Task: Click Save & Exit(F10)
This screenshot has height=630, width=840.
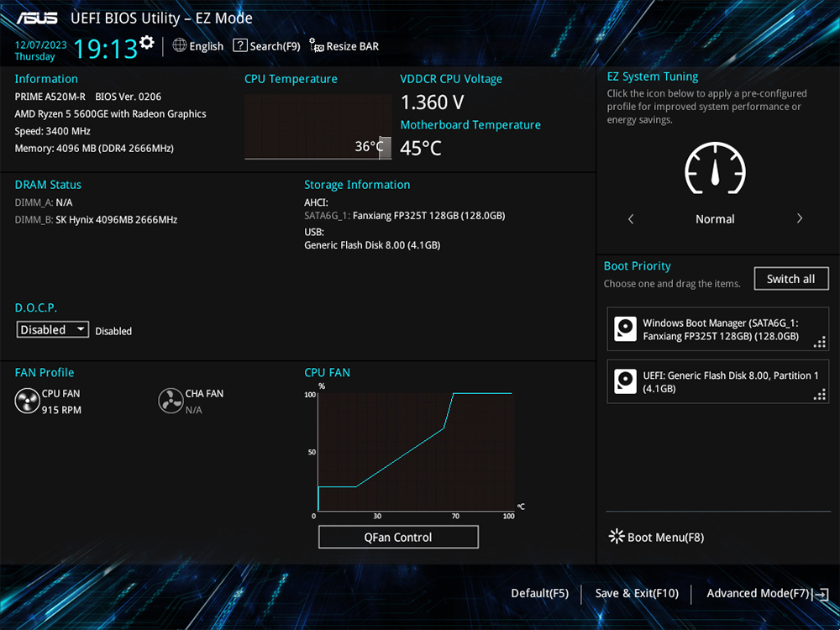Action: point(636,593)
